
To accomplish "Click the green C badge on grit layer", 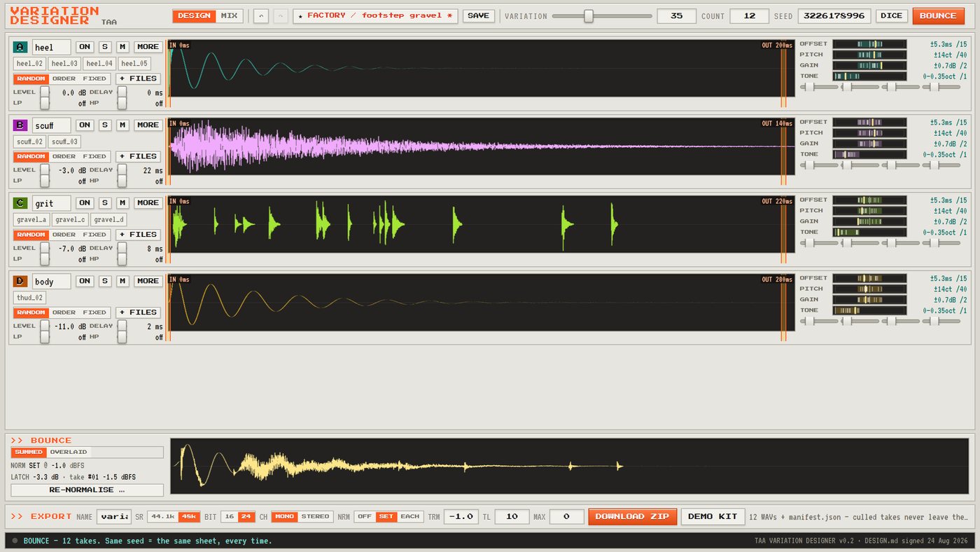I will [x=21, y=203].
